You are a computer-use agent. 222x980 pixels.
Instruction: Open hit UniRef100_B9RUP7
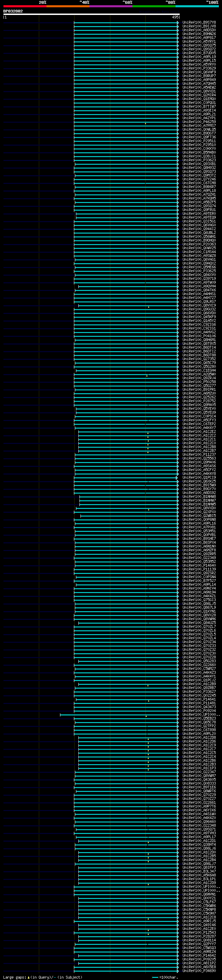coord(199,76)
